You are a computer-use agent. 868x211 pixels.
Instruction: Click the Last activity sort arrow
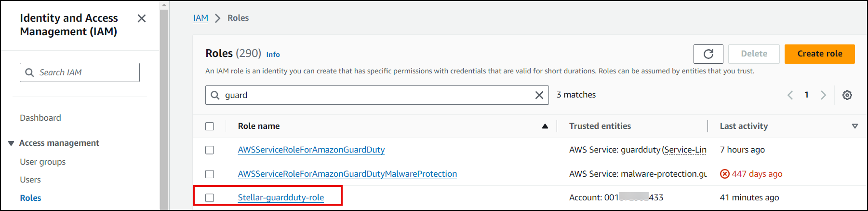point(855,127)
